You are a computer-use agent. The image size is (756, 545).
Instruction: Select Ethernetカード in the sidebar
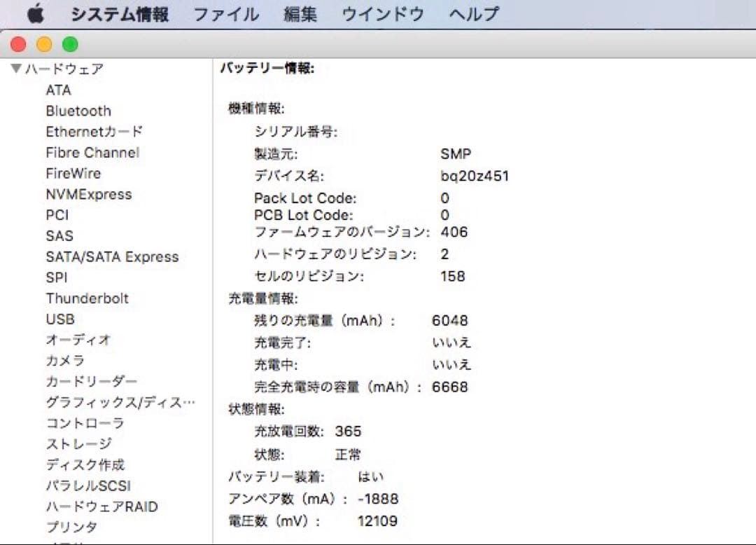click(93, 131)
